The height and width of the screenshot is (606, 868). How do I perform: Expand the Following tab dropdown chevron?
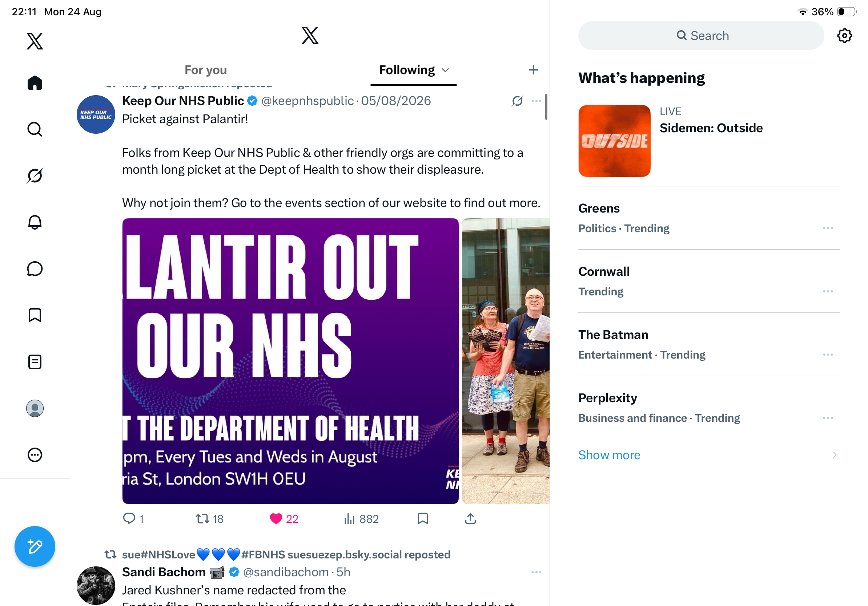[x=445, y=70]
